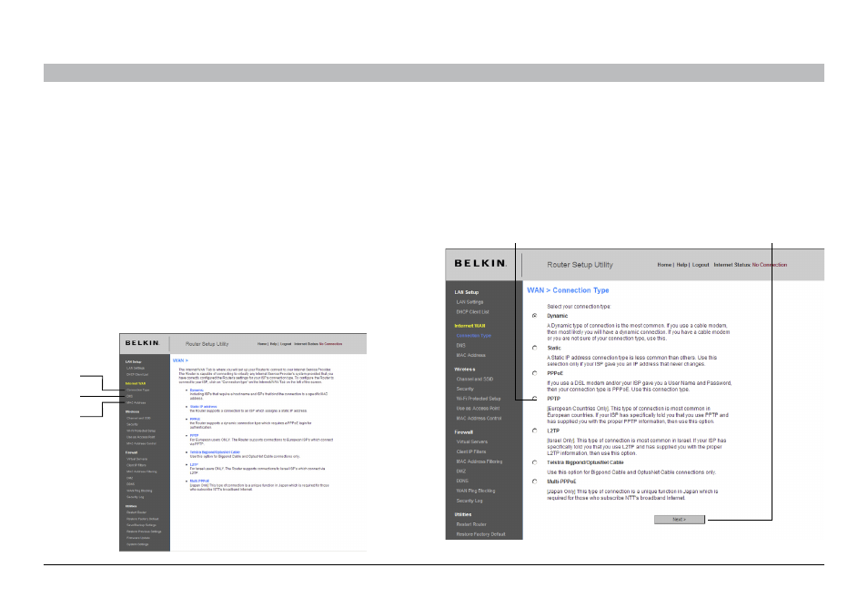Click Help link on WAN overview page
The image size is (868, 608).
pos(274,344)
